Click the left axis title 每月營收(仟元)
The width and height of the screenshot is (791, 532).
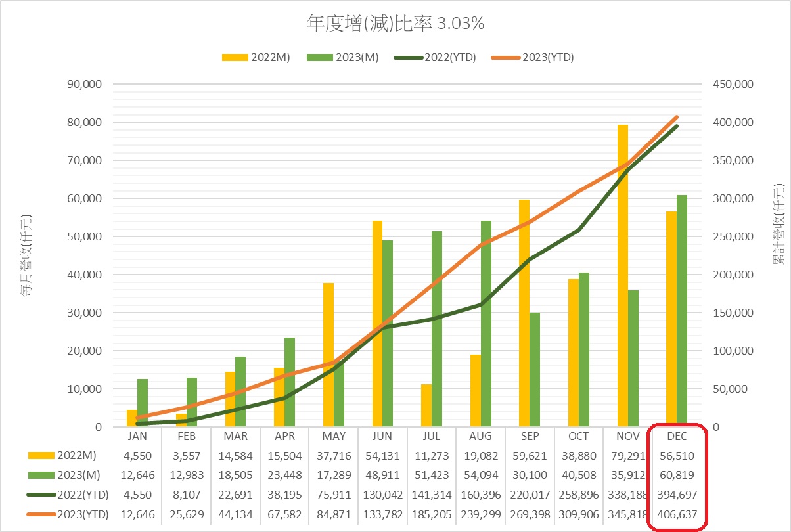coord(26,255)
